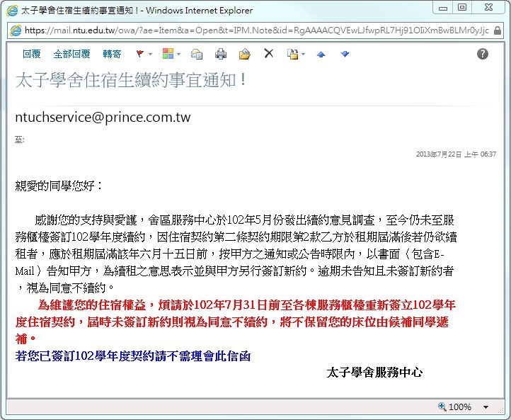Go to next item with down arrow
The height and width of the screenshot is (420, 511).
[x=345, y=54]
